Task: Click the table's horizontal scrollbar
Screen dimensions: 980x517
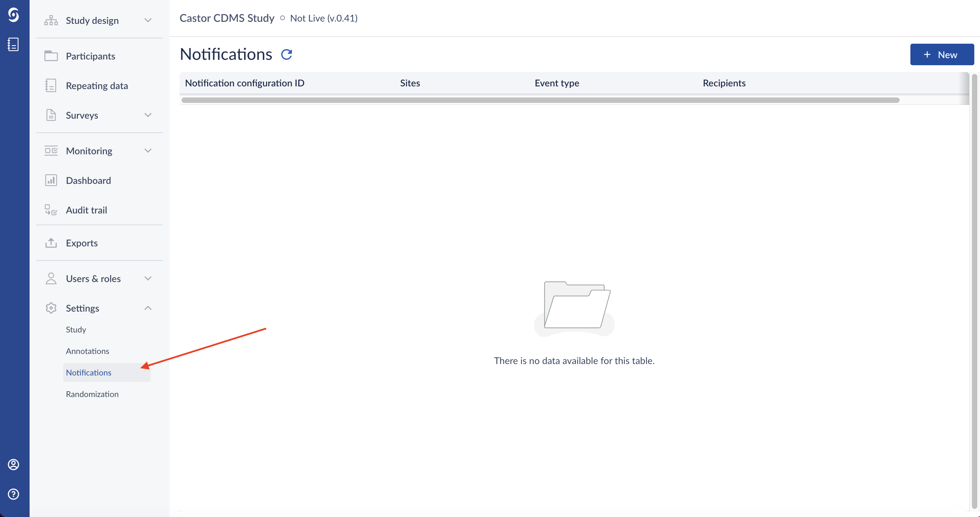Action: point(540,100)
